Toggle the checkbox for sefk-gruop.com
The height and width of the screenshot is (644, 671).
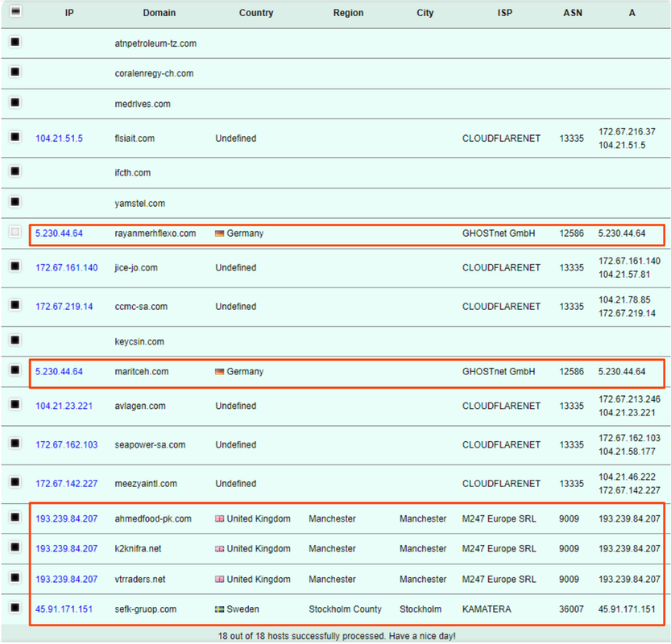(15, 608)
